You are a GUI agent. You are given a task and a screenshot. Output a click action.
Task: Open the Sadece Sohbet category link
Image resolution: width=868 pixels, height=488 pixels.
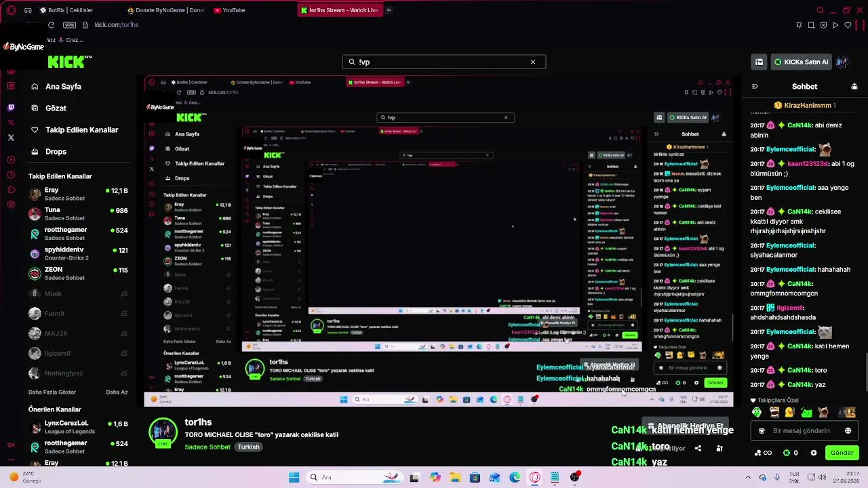(x=208, y=447)
